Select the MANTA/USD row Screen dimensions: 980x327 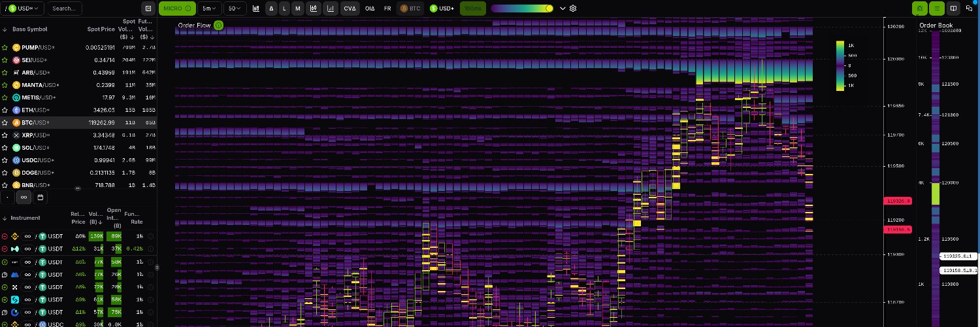tap(78, 85)
